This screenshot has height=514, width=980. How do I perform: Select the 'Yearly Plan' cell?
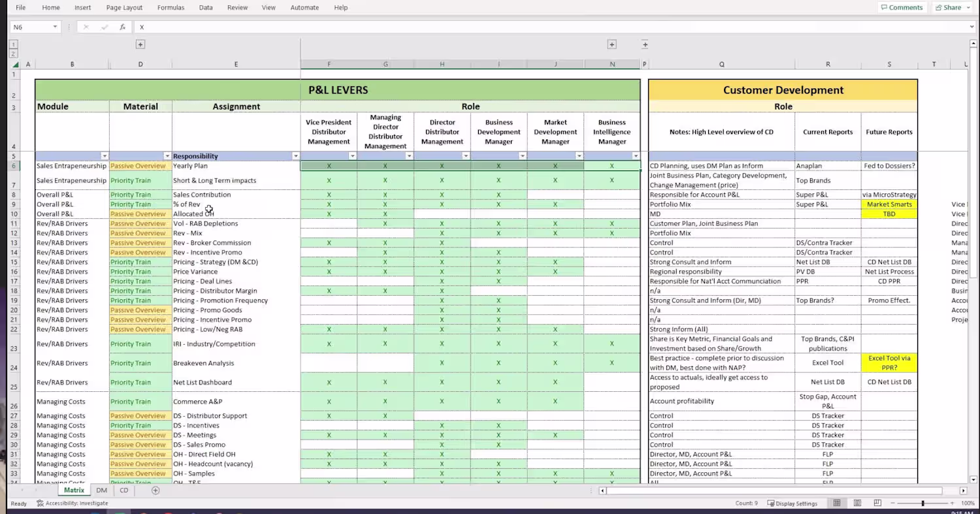236,166
